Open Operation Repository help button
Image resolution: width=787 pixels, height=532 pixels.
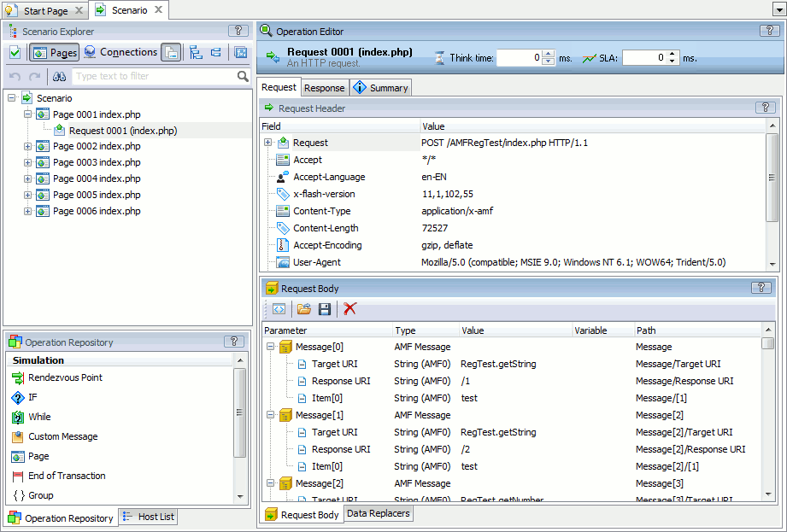[x=234, y=342]
